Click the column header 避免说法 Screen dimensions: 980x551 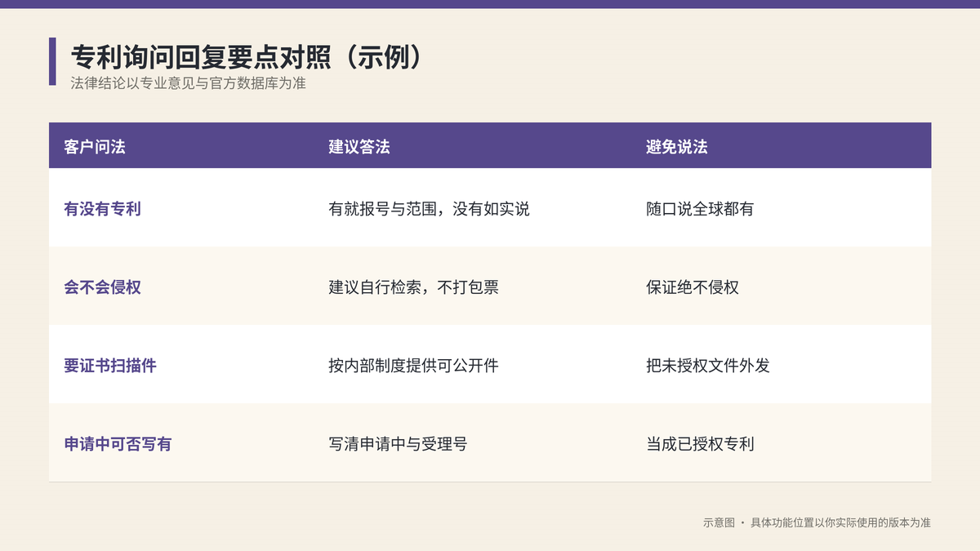[676, 147]
